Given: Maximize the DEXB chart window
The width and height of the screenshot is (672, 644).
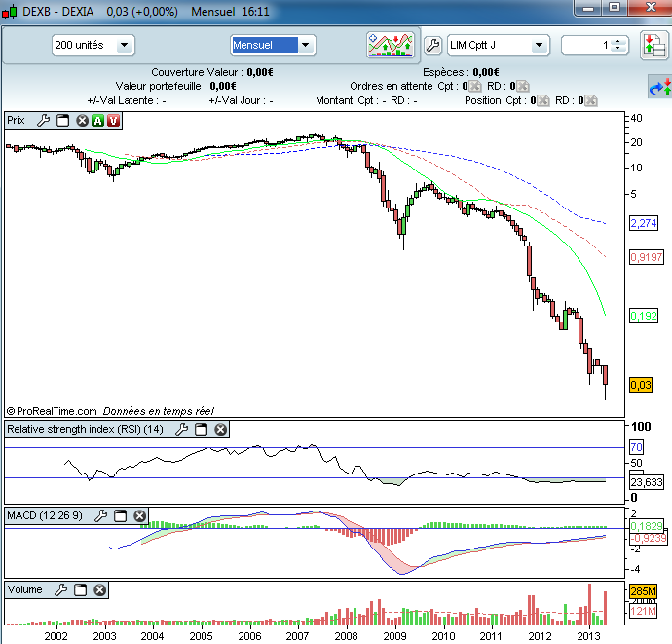Looking at the screenshot, I should pos(615,8).
